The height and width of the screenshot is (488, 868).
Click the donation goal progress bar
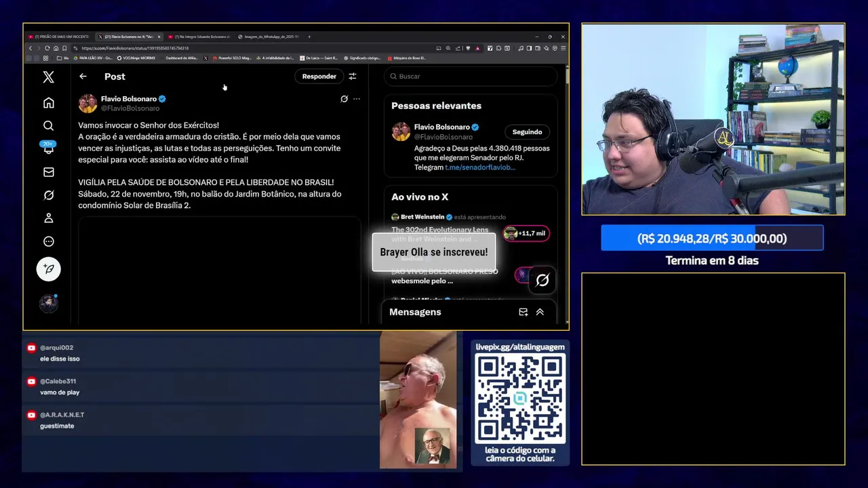click(x=712, y=239)
